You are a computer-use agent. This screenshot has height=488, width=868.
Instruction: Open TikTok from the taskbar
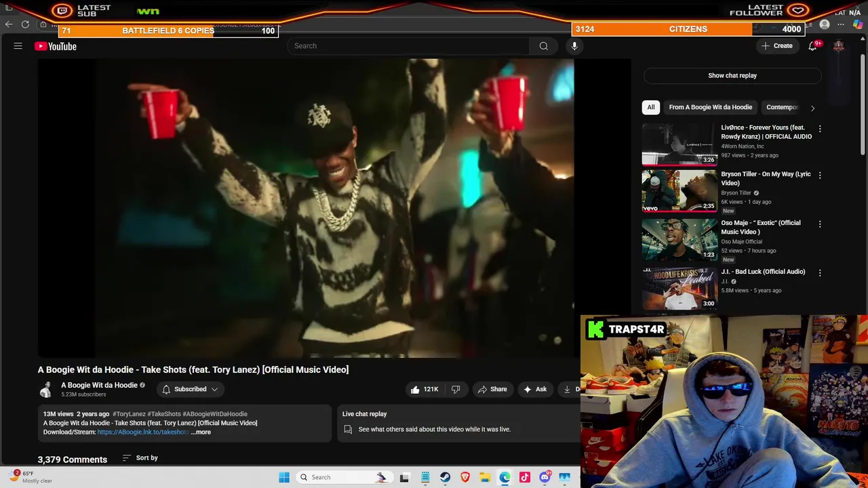pyautogui.click(x=524, y=477)
